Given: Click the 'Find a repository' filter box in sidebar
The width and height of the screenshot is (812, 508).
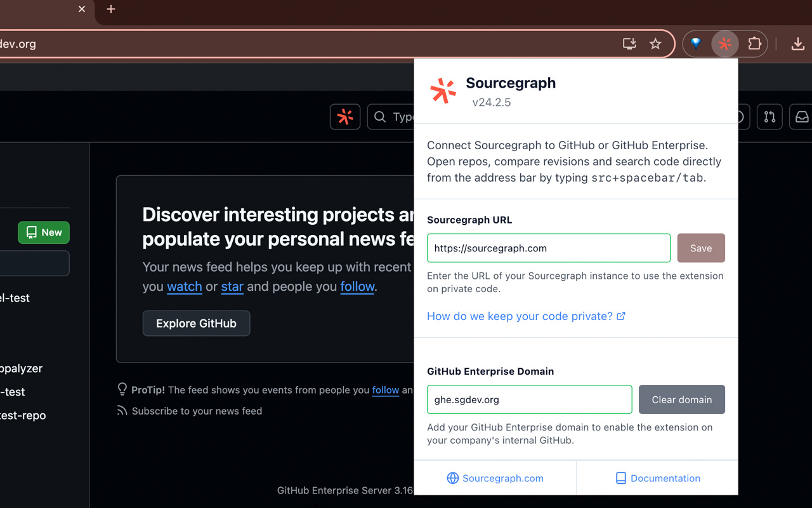Looking at the screenshot, I should tap(34, 264).
